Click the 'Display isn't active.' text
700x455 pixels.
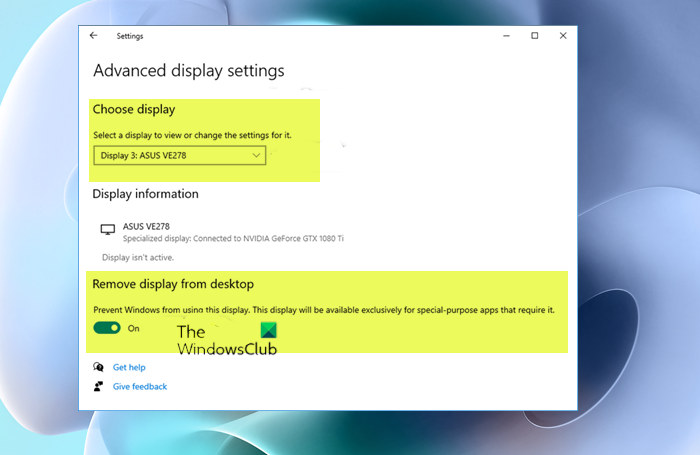pos(138,257)
